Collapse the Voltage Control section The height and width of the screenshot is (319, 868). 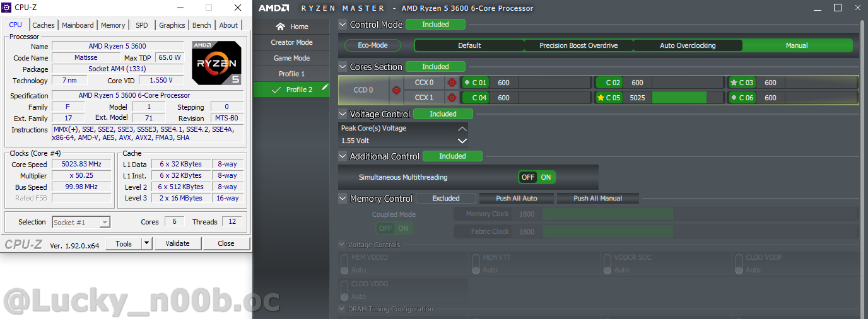[343, 114]
